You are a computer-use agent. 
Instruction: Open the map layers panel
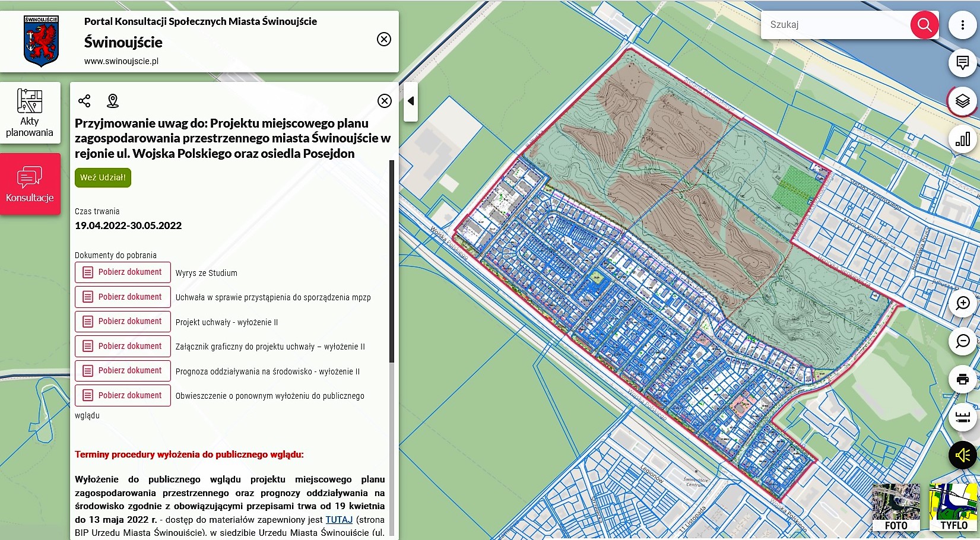pos(962,101)
